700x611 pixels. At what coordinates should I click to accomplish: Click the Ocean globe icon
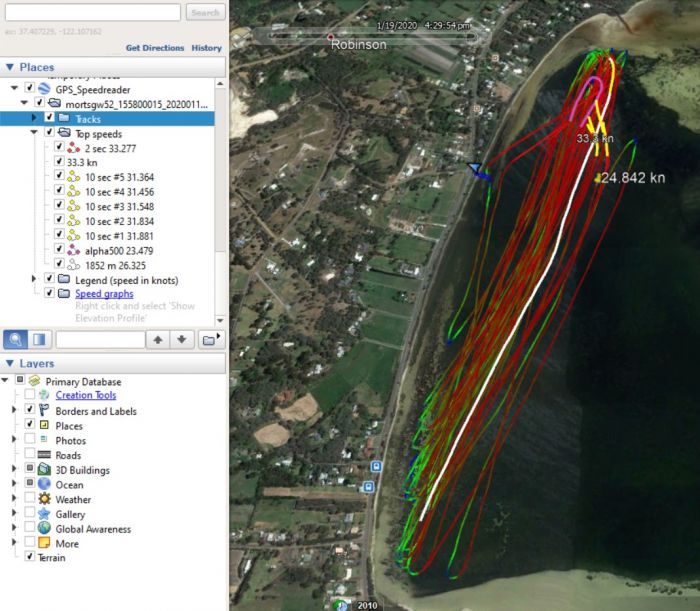44,484
